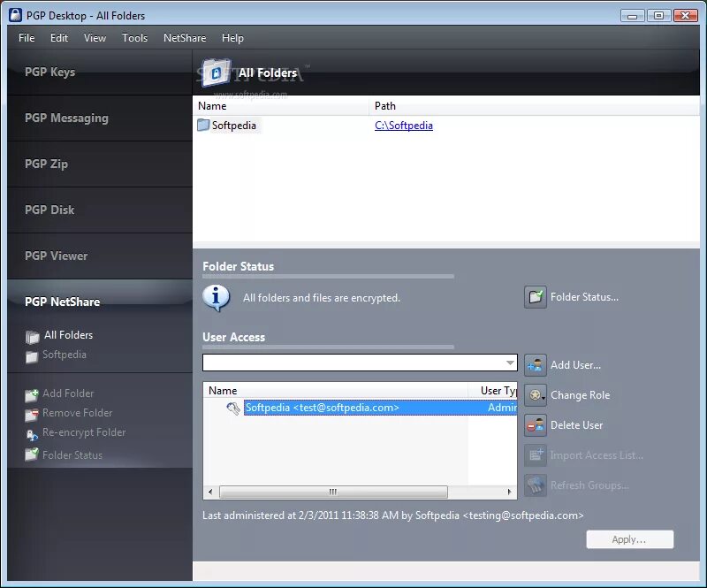Open the File menu
Screen dimensions: 707x588
pos(27,38)
